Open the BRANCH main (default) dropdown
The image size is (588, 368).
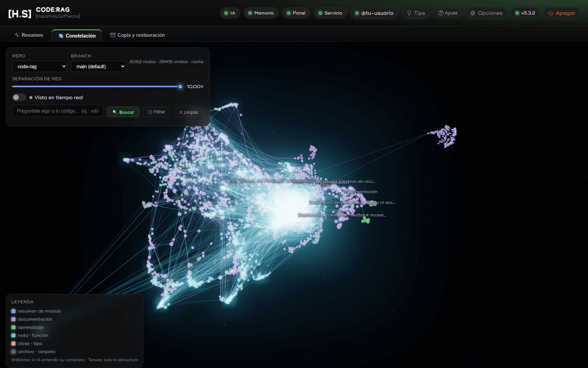coord(98,66)
